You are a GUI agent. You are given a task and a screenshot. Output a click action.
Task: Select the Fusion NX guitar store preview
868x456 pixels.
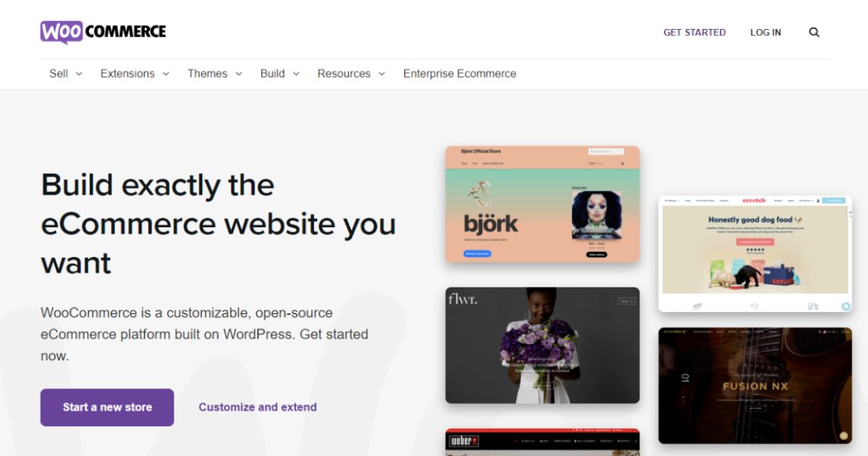tap(754, 384)
